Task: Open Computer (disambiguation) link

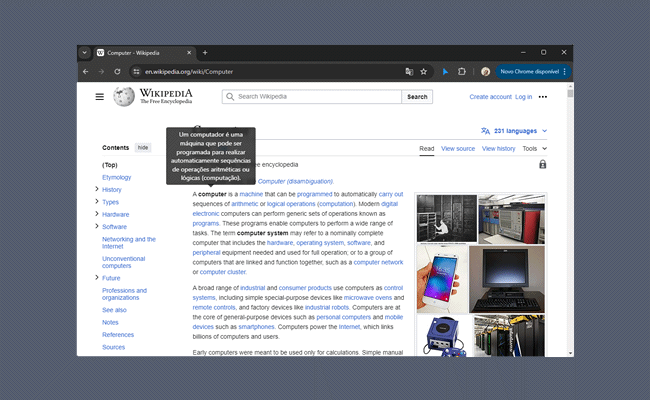Action: pos(296,182)
